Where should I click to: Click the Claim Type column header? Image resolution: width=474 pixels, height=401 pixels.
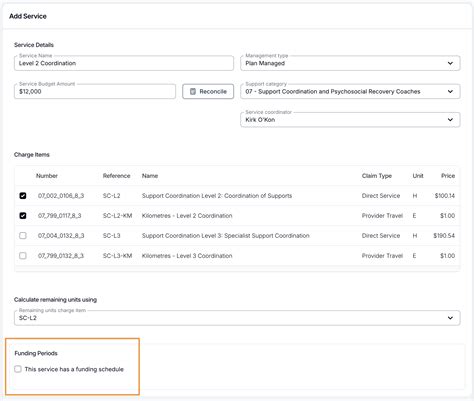click(377, 176)
